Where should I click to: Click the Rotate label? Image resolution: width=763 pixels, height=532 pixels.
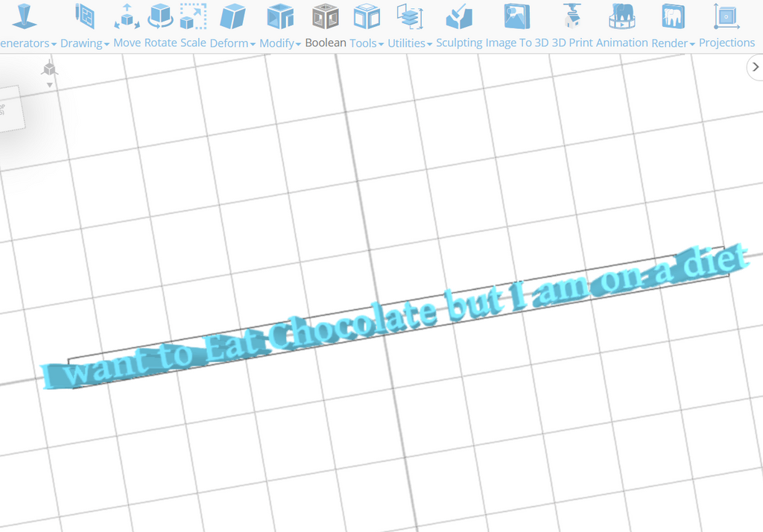pyautogui.click(x=161, y=42)
